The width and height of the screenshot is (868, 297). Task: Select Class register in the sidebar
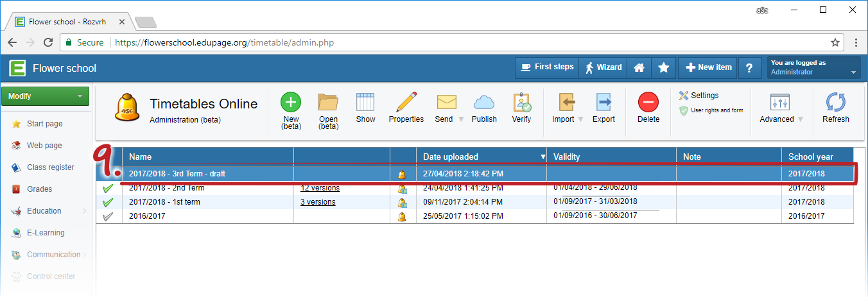50,167
